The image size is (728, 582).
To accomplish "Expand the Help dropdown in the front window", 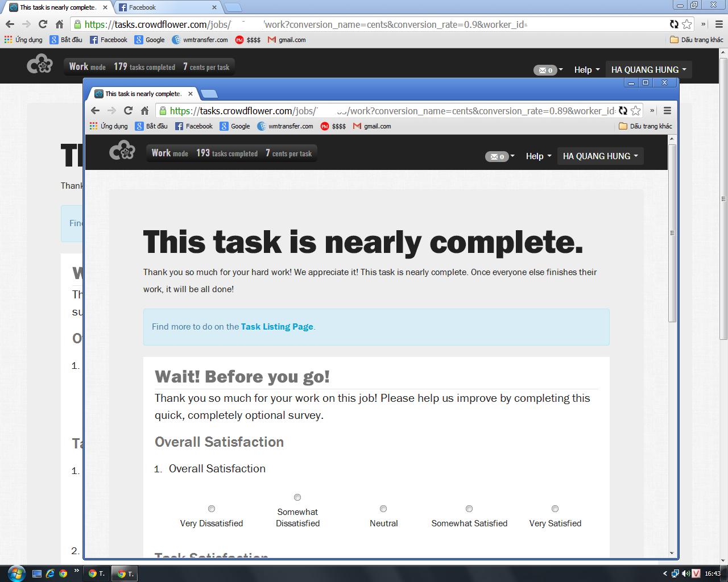I will [538, 156].
